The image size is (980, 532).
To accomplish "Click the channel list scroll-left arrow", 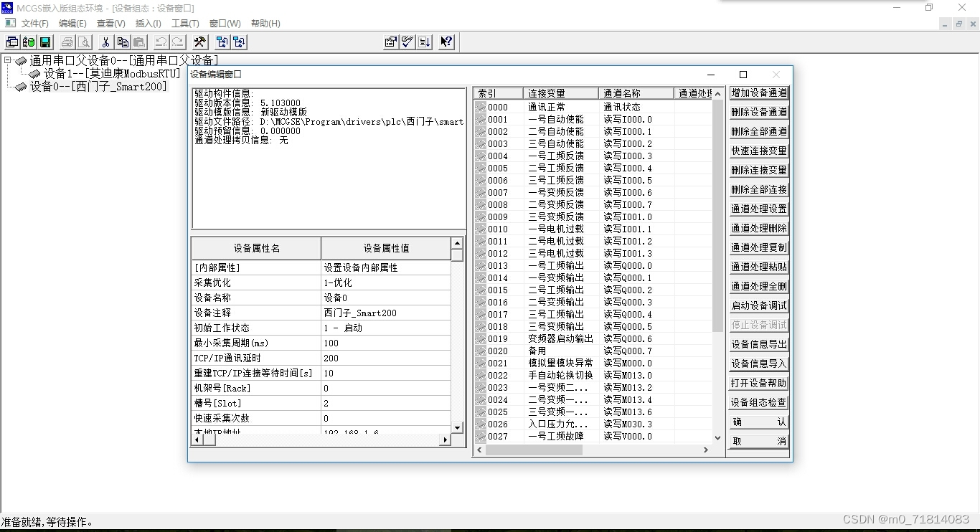I will [x=479, y=450].
